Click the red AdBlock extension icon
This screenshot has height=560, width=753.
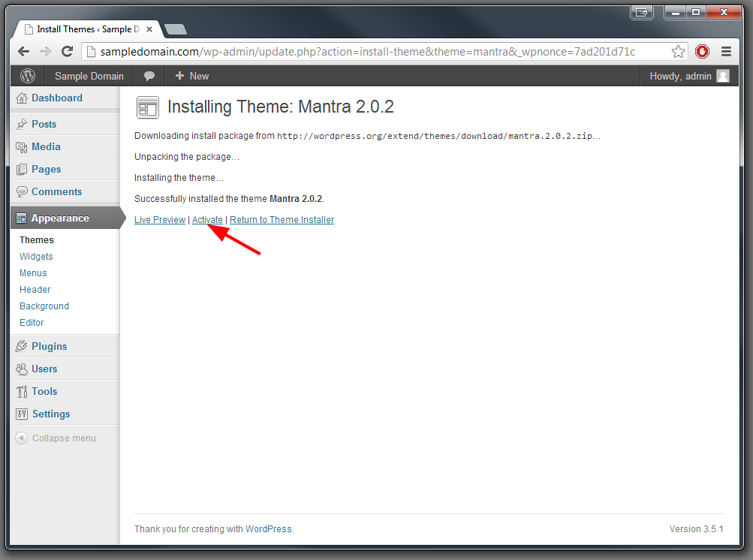coord(702,52)
